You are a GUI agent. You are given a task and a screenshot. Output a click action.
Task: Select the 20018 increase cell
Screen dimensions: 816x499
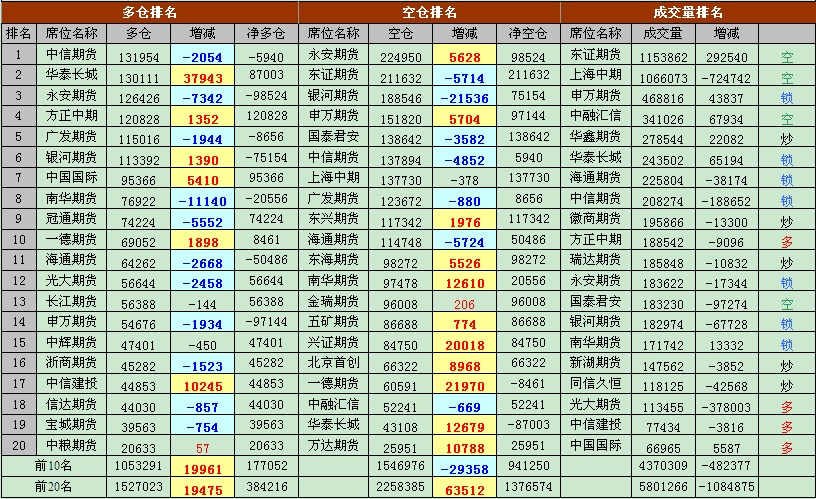[464, 342]
